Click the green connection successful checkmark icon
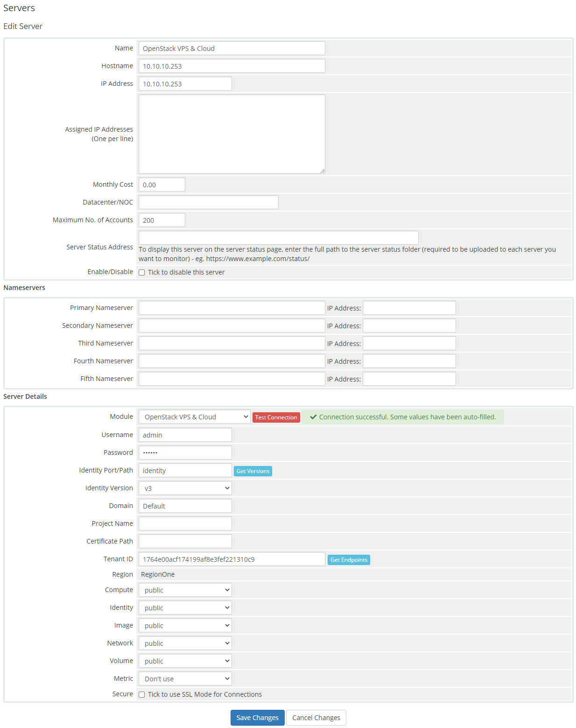This screenshot has height=728, width=576. click(x=313, y=417)
